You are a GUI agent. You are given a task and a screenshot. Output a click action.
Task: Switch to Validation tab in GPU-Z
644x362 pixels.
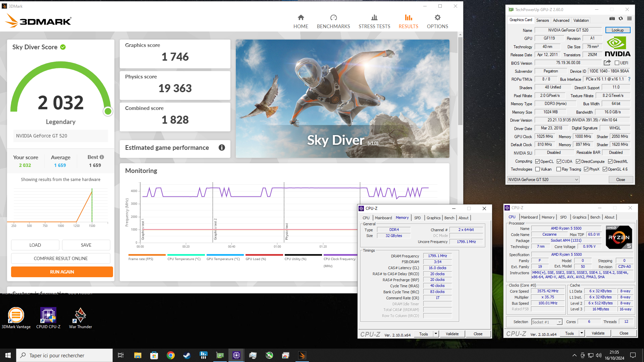click(581, 20)
